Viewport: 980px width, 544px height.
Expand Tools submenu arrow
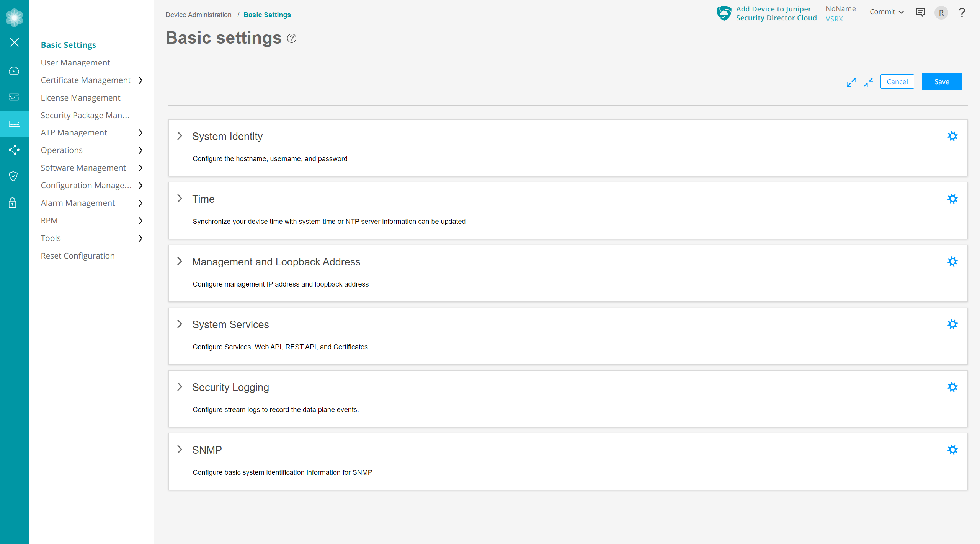[140, 238]
